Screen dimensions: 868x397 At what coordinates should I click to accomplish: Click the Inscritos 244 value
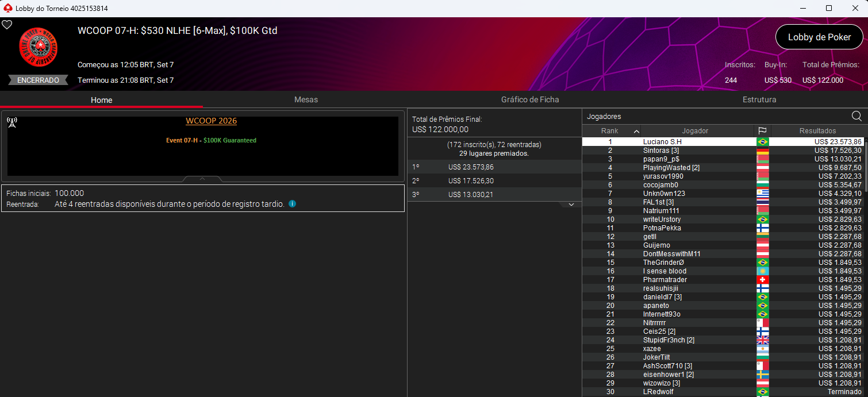[x=731, y=80]
